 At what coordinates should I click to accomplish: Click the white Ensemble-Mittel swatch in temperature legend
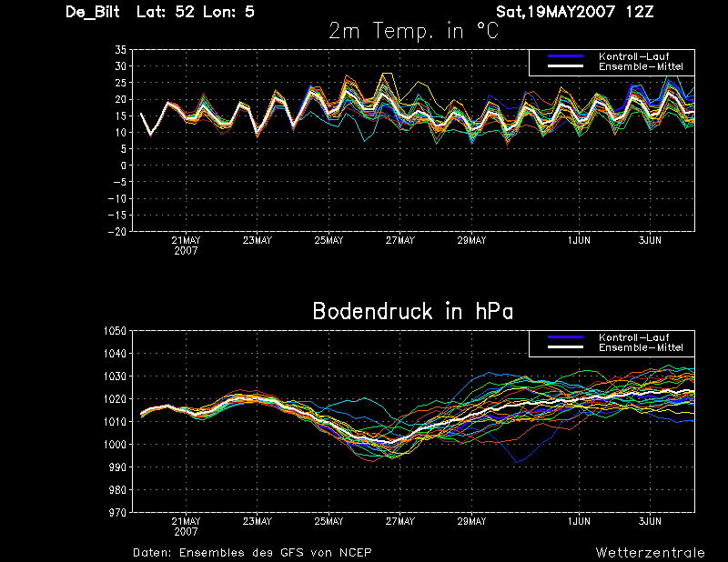pos(565,66)
